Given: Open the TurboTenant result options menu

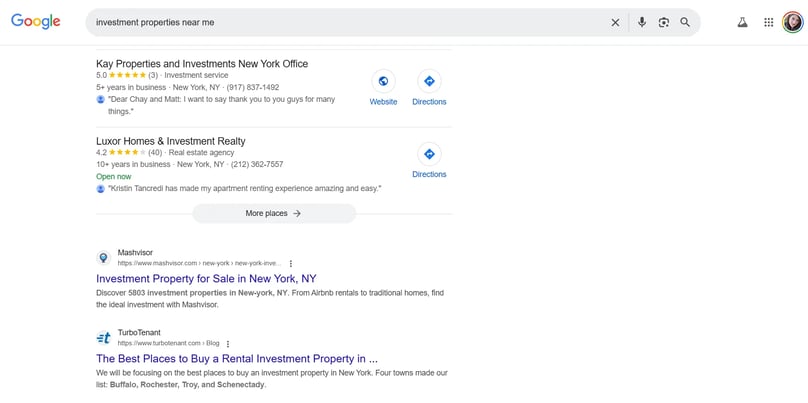Looking at the screenshot, I should (228, 343).
